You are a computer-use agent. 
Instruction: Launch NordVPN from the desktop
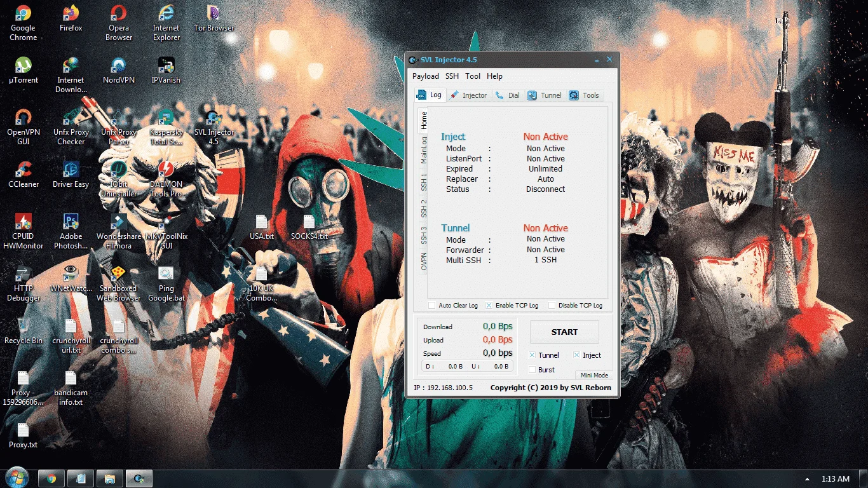click(x=119, y=71)
